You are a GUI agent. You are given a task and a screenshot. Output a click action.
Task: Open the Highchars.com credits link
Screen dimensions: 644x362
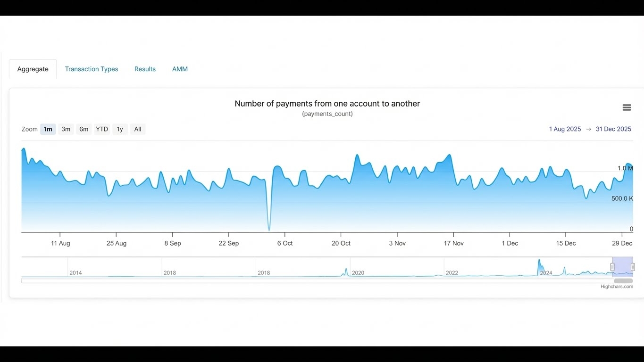click(617, 287)
